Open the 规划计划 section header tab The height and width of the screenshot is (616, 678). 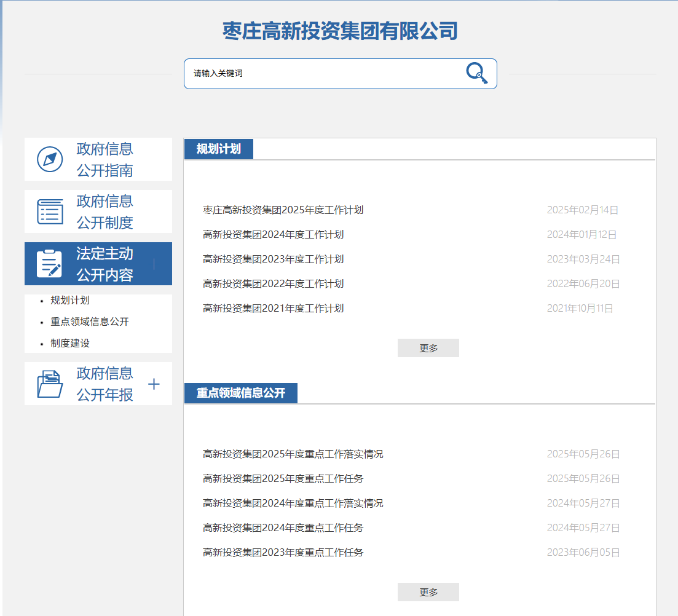(x=218, y=149)
